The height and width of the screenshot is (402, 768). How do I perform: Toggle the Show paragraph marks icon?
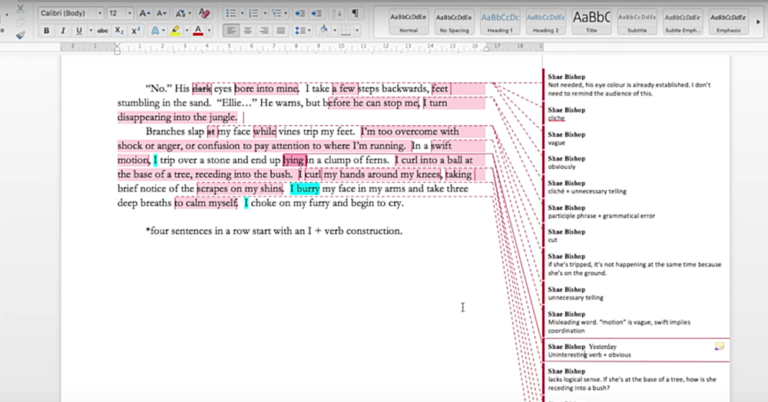click(x=356, y=13)
